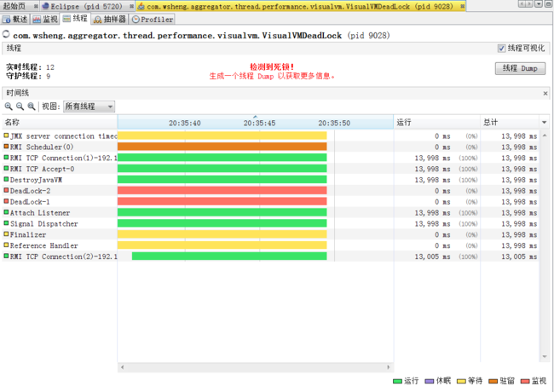The height and width of the screenshot is (392, 554).
Task: Click the timeline horizontal scrollbar right arrow
Action: point(389,367)
